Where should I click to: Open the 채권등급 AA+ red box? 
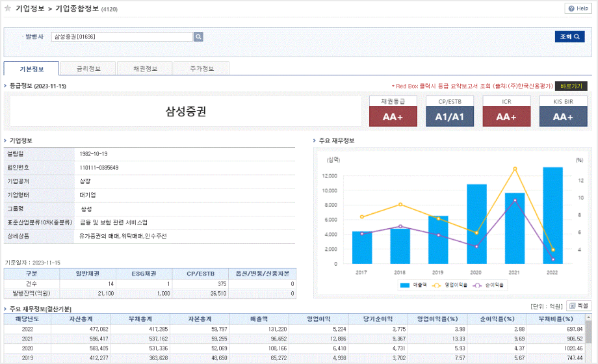[x=393, y=116]
